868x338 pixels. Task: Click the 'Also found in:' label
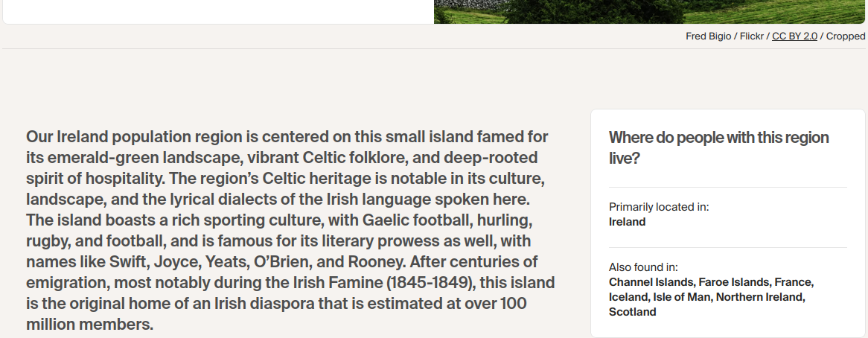pos(643,267)
